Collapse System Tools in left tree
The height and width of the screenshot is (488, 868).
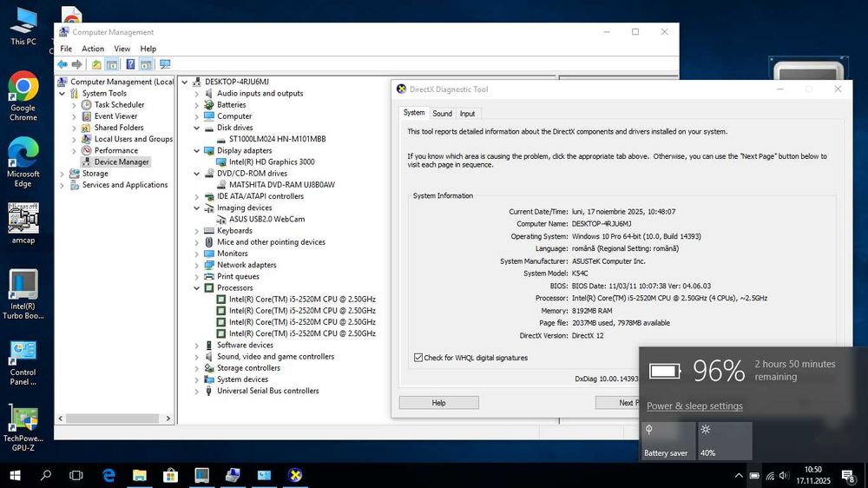click(62, 94)
